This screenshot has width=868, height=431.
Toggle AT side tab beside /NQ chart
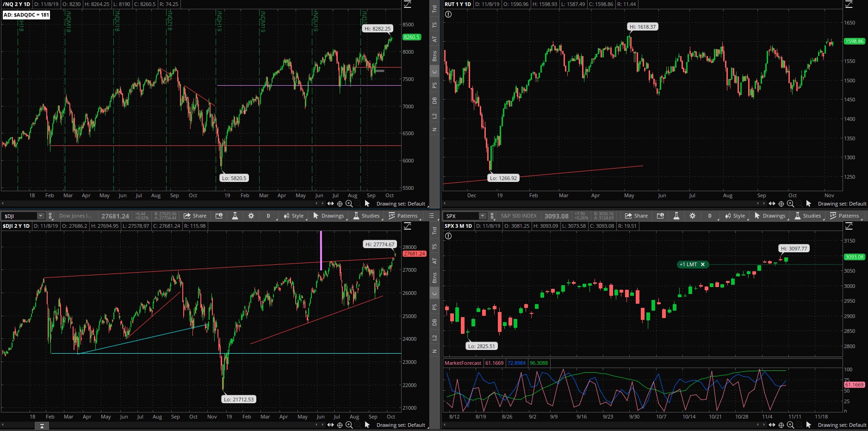[434, 39]
